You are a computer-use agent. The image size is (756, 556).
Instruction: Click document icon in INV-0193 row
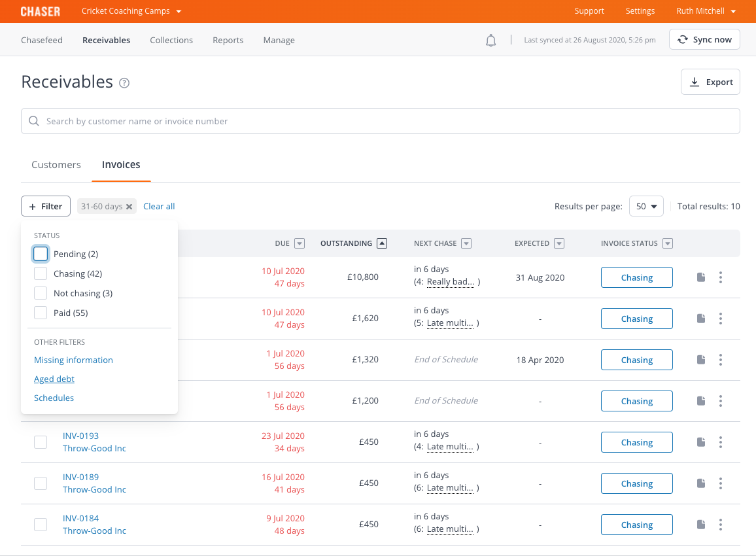click(x=701, y=442)
